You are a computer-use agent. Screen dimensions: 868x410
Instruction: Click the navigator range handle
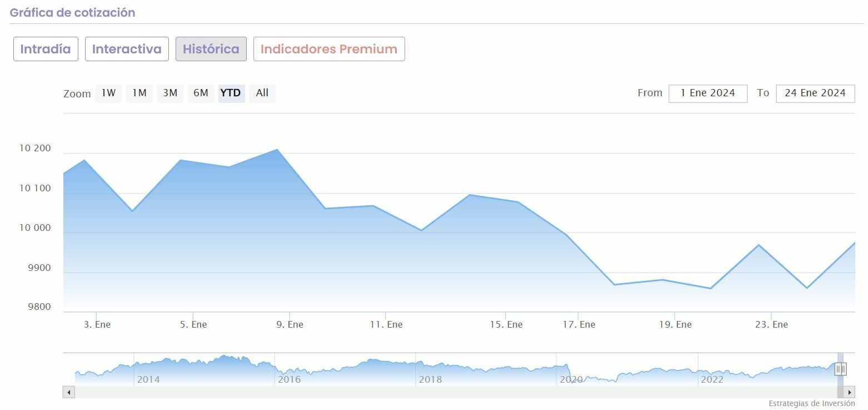pyautogui.click(x=840, y=369)
